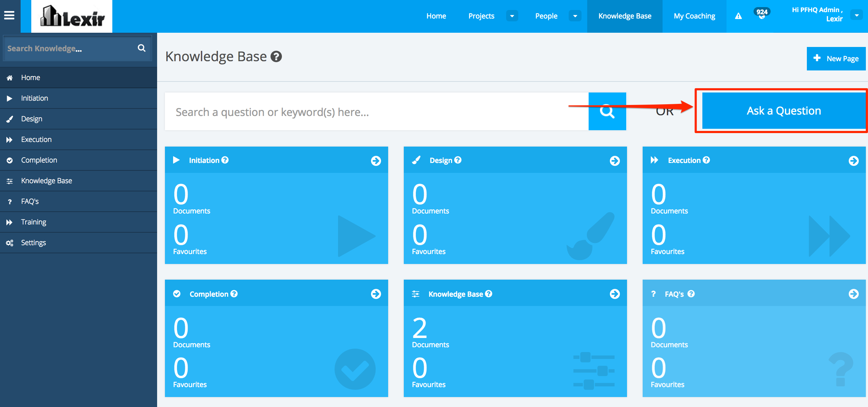The height and width of the screenshot is (407, 868).
Task: Click the sidebar search magnifier icon
Action: click(141, 48)
